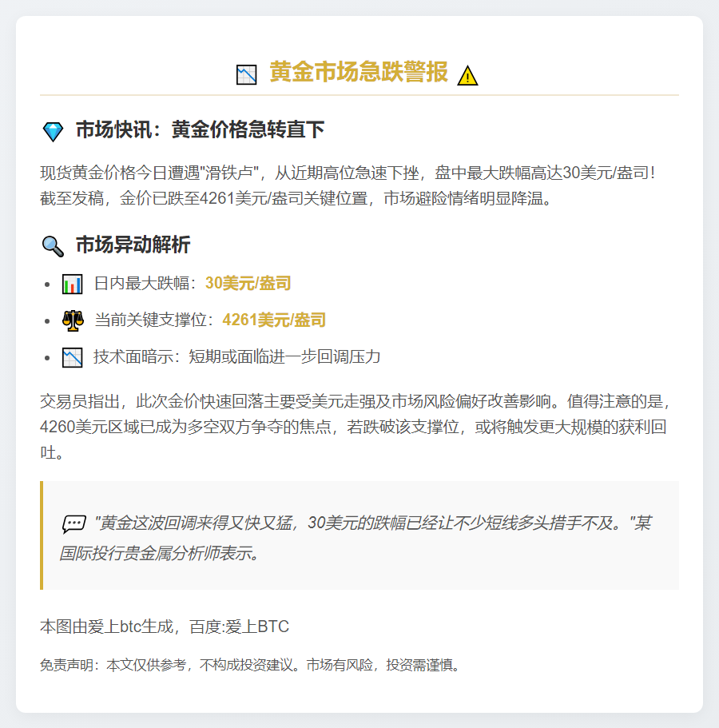This screenshot has height=728, width=719.
Task: Click the magnifying glass icon
Action: point(53,246)
